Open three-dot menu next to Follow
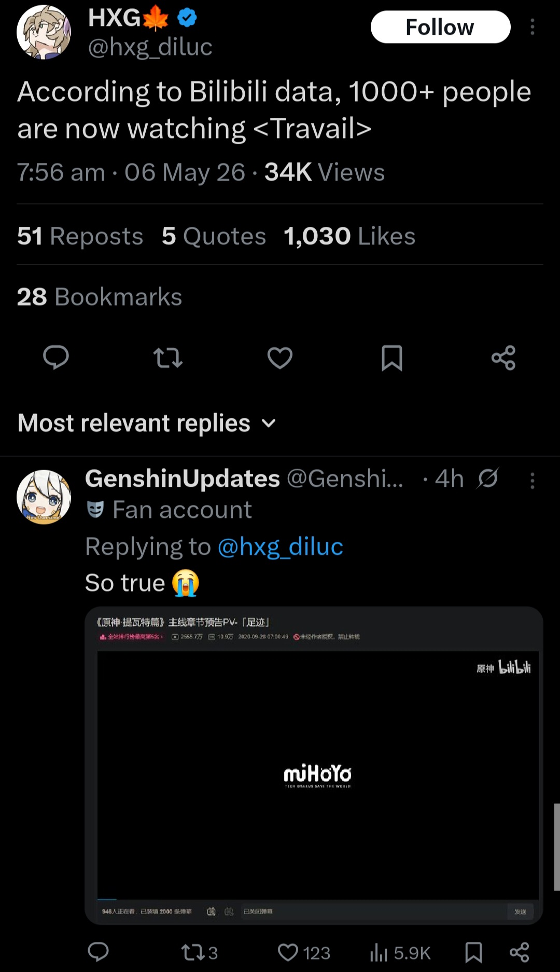Viewport: 560px width, 972px height. [x=532, y=27]
